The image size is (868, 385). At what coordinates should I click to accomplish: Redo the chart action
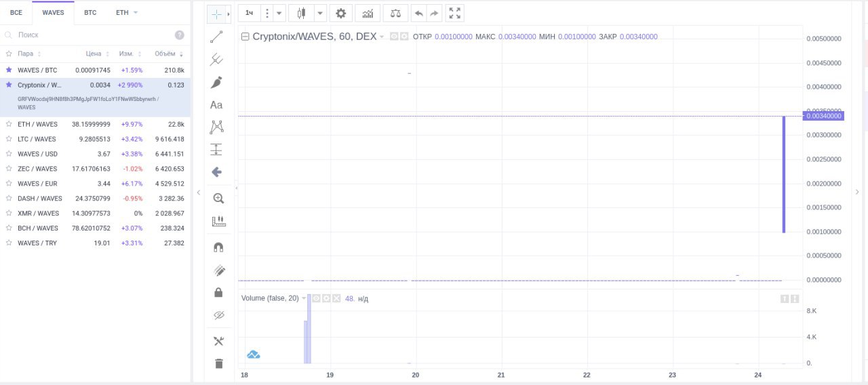(x=435, y=13)
